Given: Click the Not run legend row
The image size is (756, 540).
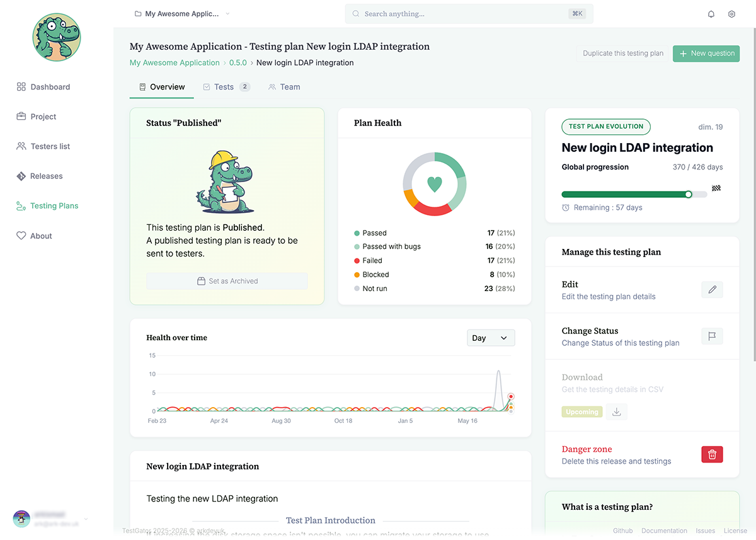Looking at the screenshot, I should [x=435, y=289].
